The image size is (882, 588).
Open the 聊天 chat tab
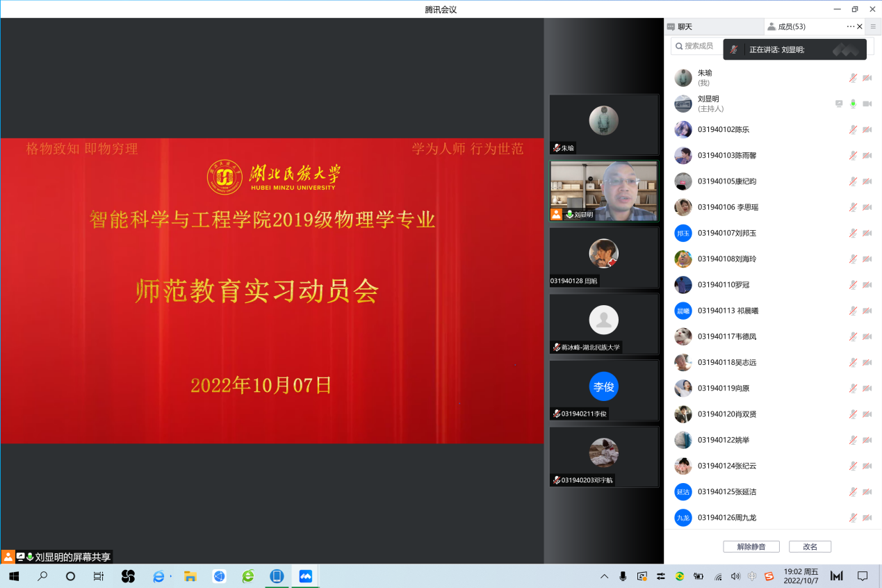click(680, 27)
